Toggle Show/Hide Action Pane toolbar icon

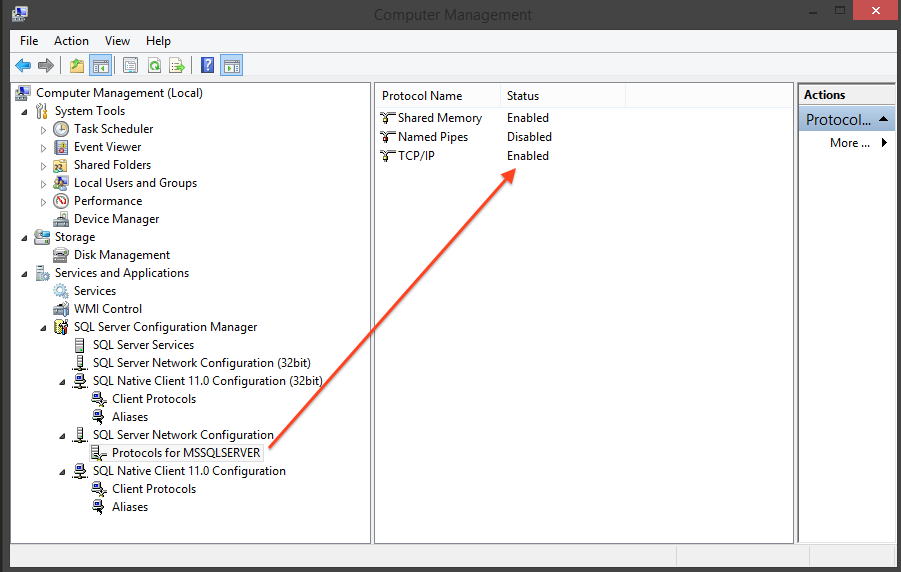tap(232, 66)
